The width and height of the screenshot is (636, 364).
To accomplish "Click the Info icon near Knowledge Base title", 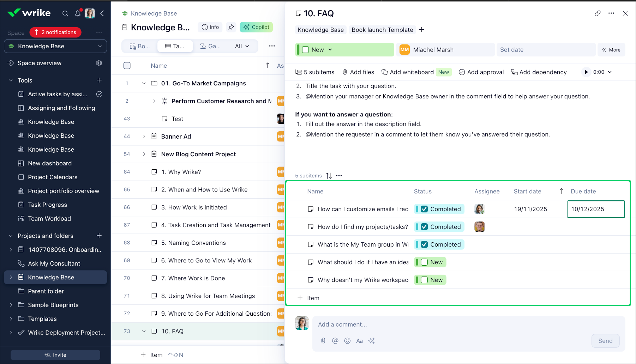I will (x=210, y=27).
